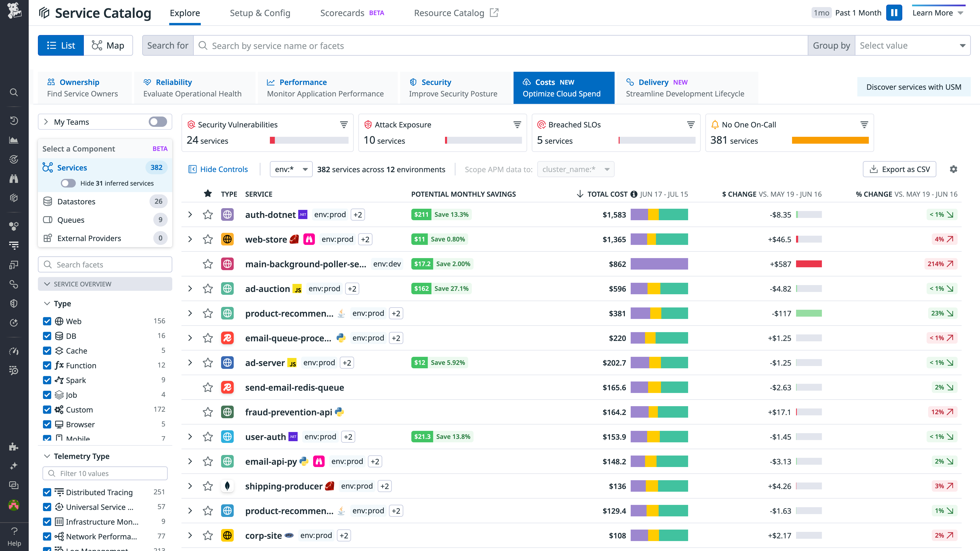Star the auth-dotnet service as favorite
980x551 pixels.
pyautogui.click(x=208, y=214)
